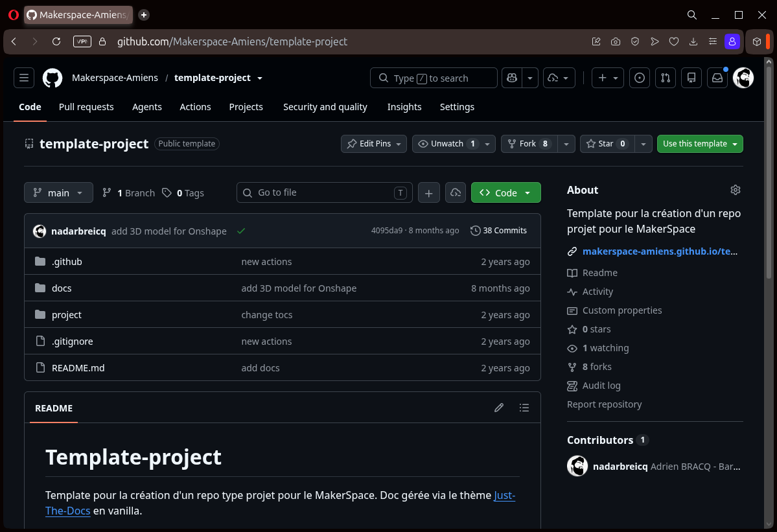
Task: Open the main branch selector
Action: [58, 192]
